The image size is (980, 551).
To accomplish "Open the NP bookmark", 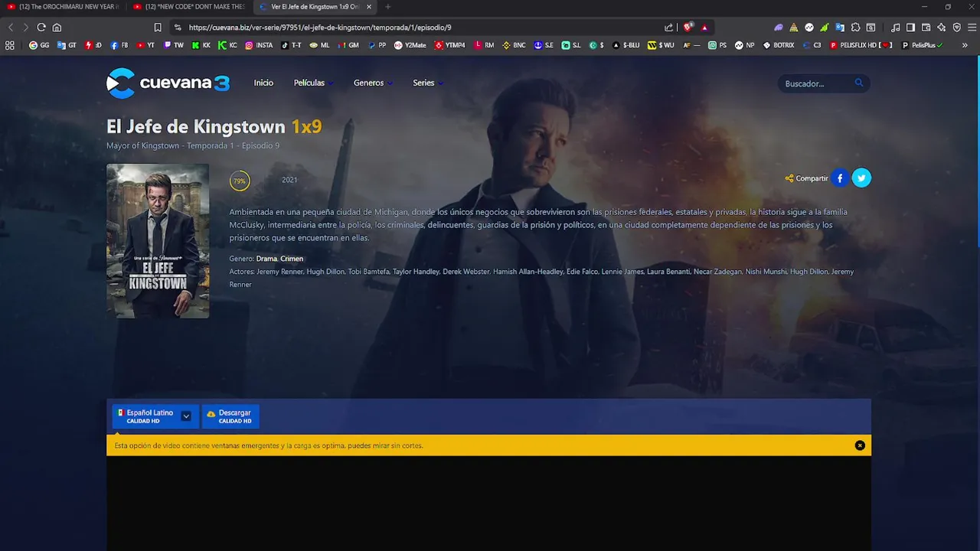I will tap(745, 45).
